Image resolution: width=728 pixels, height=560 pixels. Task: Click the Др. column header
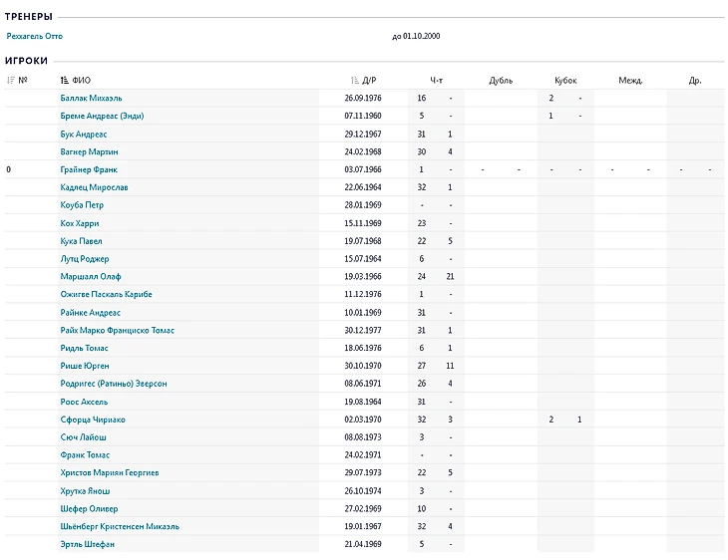pos(695,80)
